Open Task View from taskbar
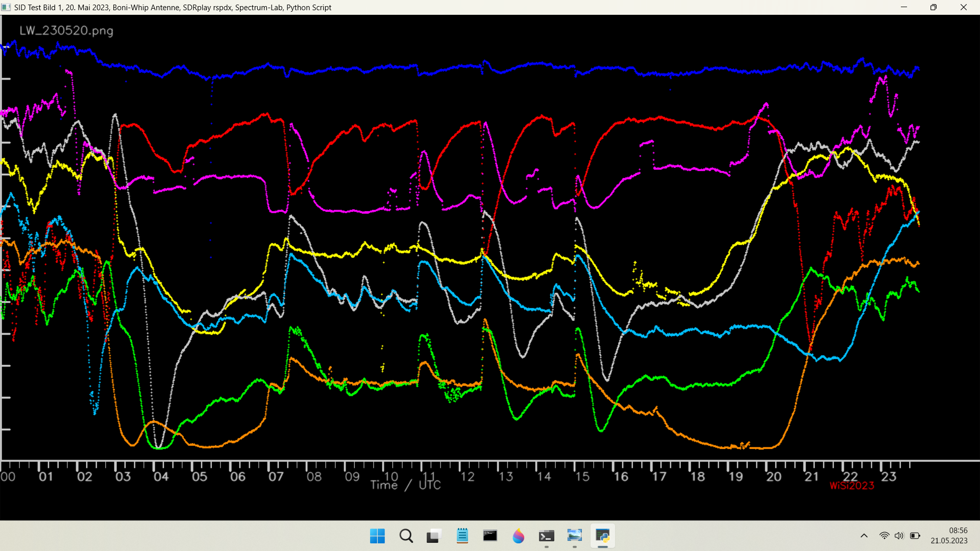 point(433,536)
